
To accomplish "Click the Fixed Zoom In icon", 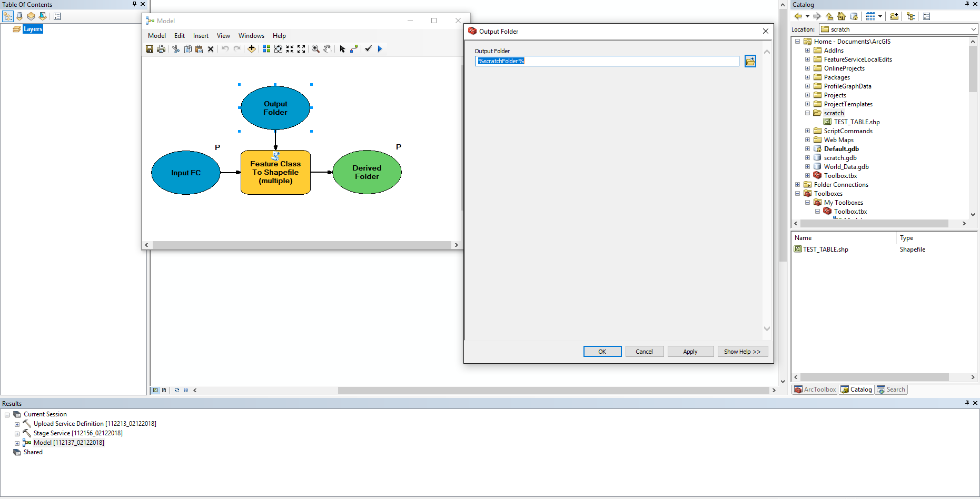I will 290,49.
